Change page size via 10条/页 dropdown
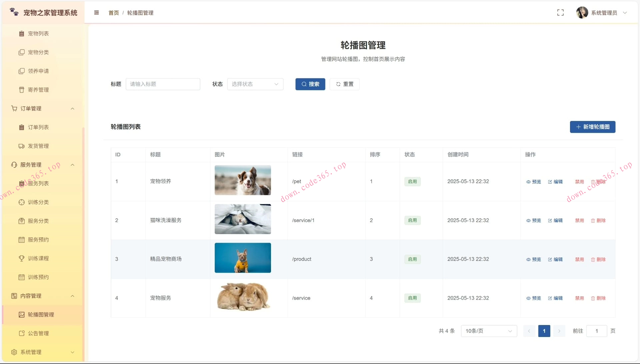The width and height of the screenshot is (640, 364). (488, 331)
